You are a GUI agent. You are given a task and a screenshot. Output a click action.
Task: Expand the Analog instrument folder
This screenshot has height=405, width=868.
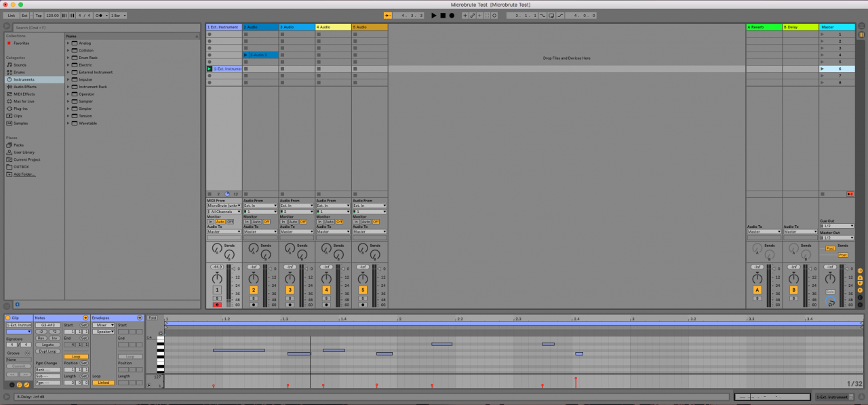[68, 43]
